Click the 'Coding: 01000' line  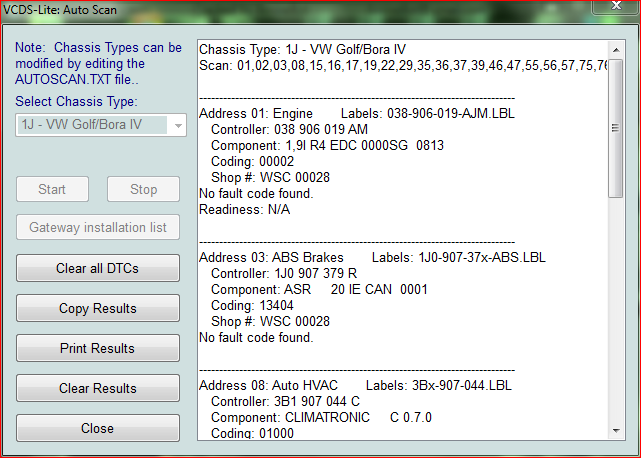pos(252,433)
